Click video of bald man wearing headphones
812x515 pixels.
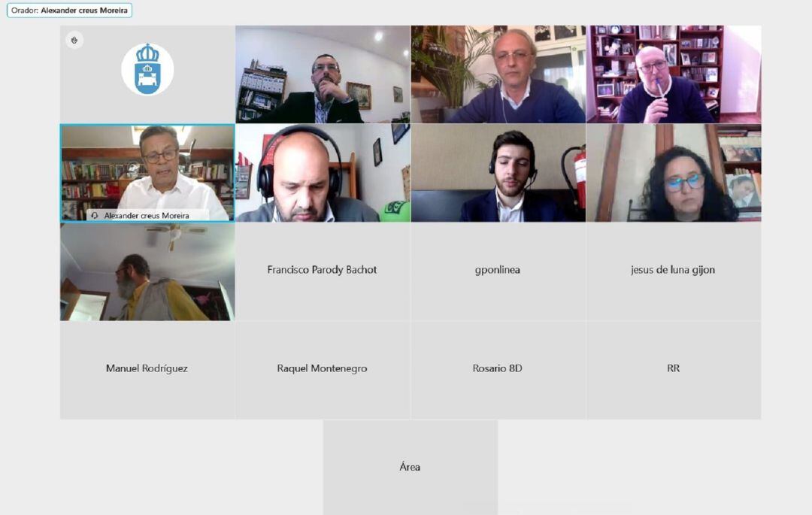(x=323, y=173)
